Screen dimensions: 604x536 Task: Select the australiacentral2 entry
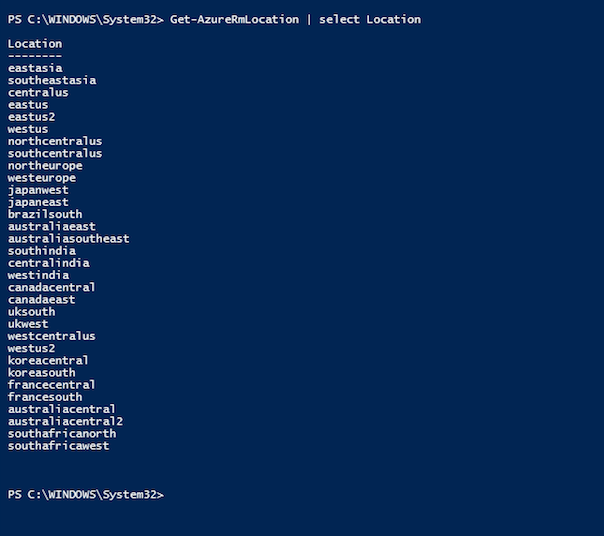pyautogui.click(x=65, y=421)
